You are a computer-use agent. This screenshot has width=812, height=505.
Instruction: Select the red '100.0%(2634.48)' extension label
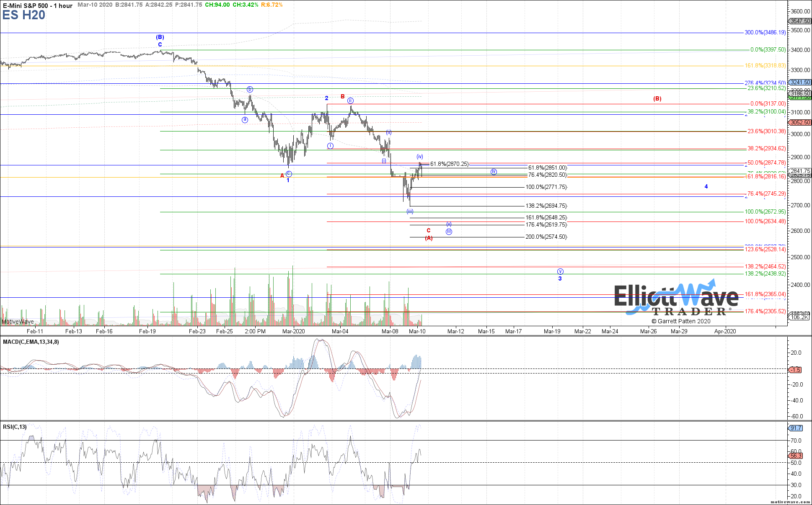pyautogui.click(x=765, y=222)
